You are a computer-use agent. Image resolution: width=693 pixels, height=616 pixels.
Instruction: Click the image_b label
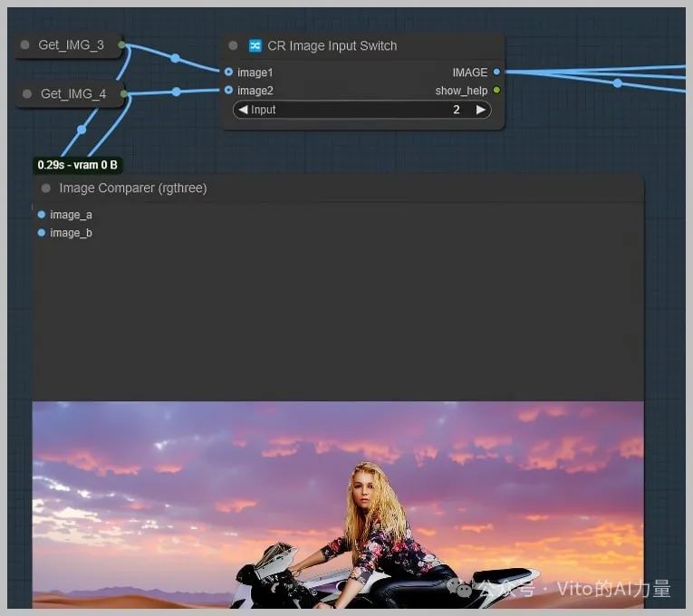click(x=72, y=233)
